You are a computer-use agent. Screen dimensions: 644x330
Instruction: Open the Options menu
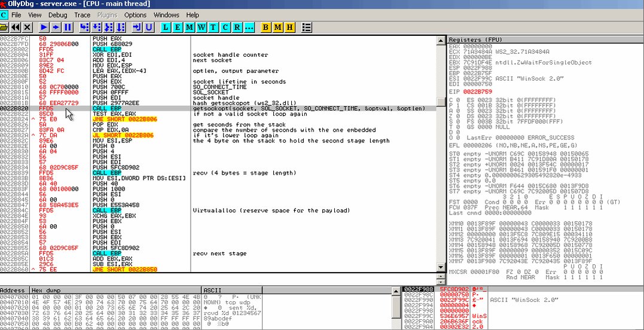tap(135, 15)
